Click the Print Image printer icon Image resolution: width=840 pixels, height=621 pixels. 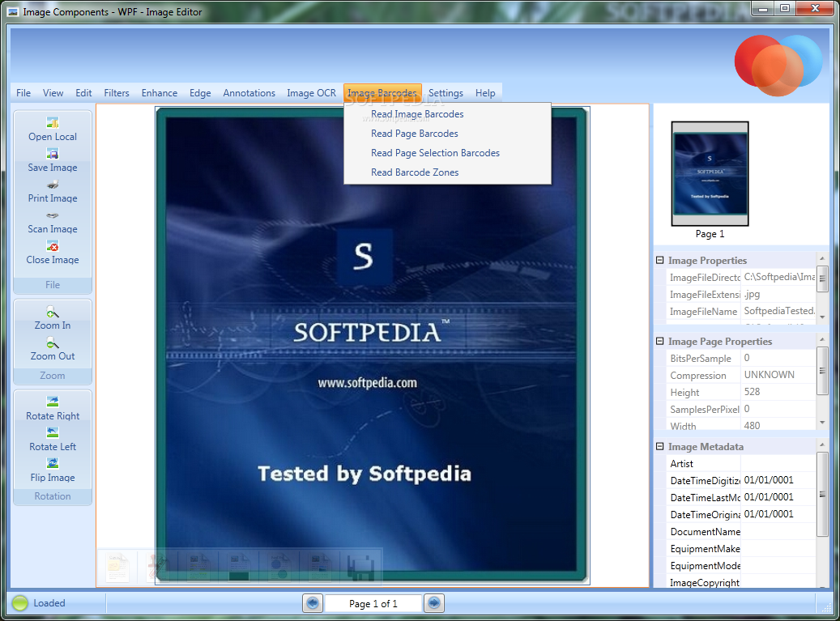53,185
